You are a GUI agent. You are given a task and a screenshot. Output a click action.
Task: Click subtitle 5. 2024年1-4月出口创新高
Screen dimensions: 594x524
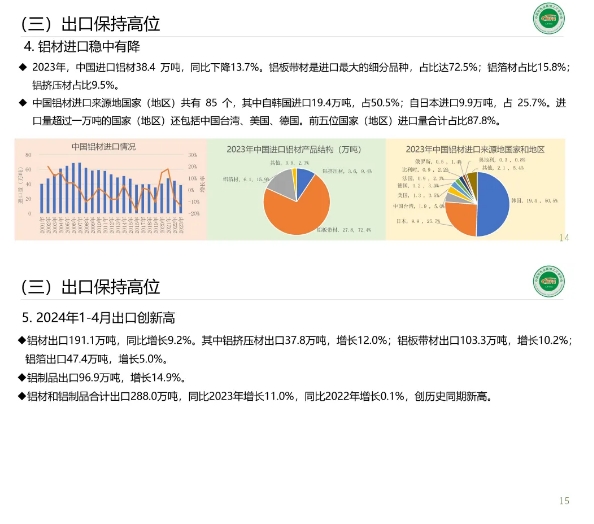coord(98,318)
